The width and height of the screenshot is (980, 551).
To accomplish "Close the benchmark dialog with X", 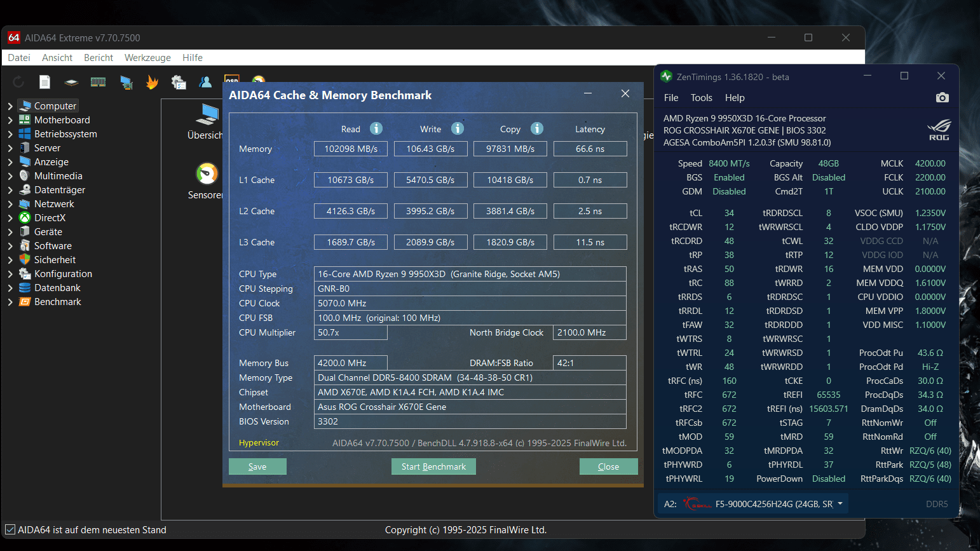I will tap(625, 93).
